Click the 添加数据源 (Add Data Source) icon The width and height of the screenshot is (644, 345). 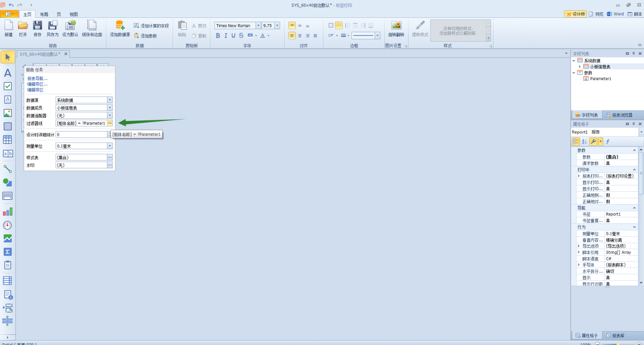point(120,26)
